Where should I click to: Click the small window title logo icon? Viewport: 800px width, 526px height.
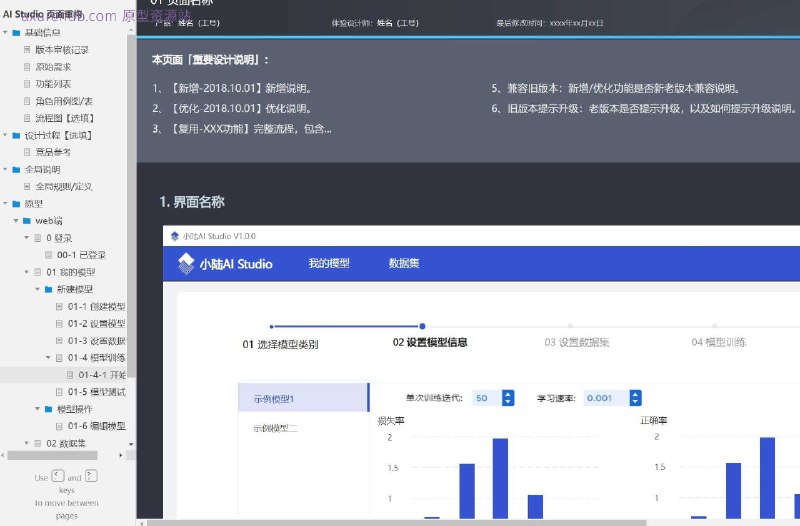coord(174,236)
